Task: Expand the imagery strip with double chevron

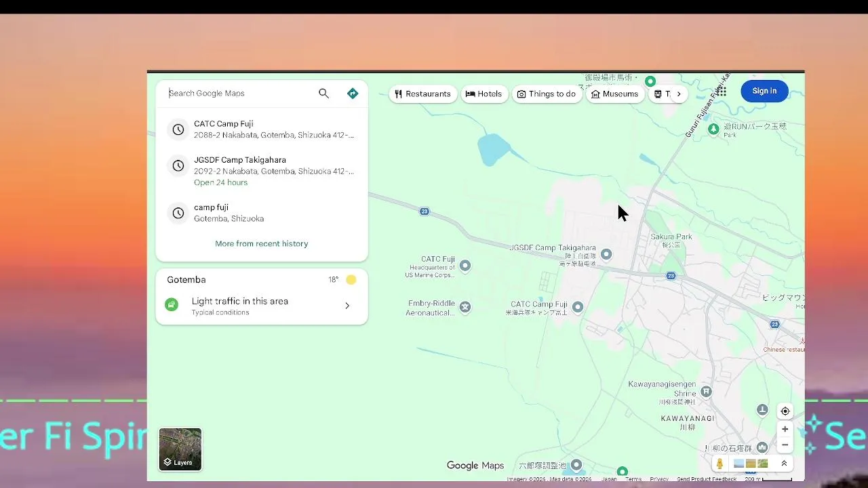Action: [x=784, y=464]
